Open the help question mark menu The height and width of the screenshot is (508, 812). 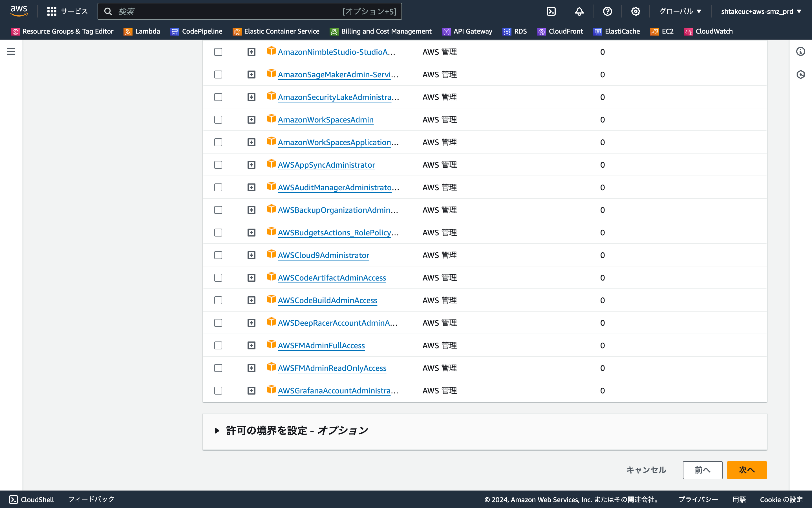click(x=607, y=11)
